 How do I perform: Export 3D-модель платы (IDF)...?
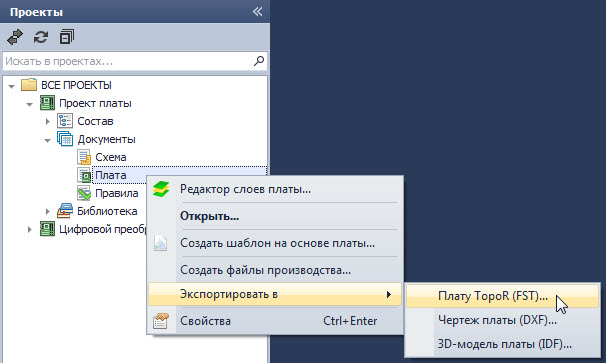502,344
